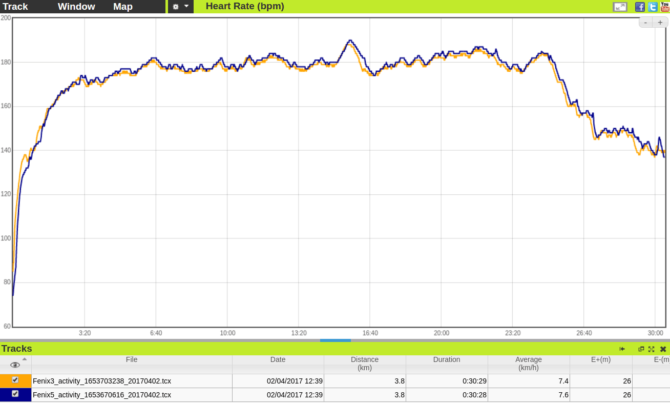Viewport: 670px width, 403px height.
Task: Close the Tracks panel
Action: point(663,349)
